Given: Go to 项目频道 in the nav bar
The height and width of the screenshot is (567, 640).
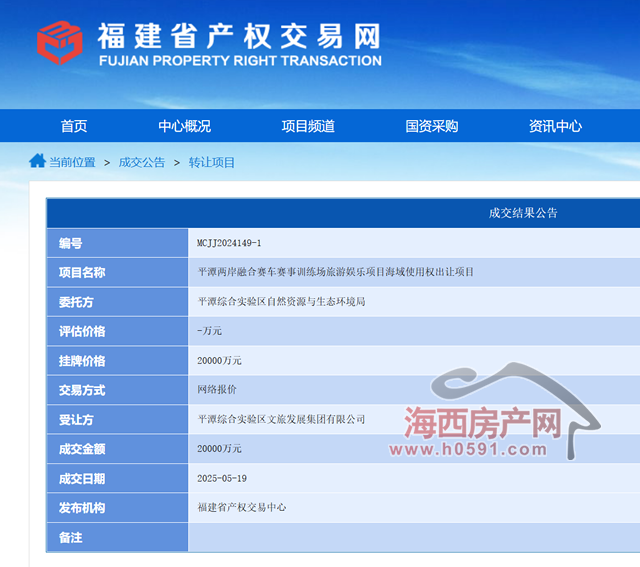Looking at the screenshot, I should coord(308,126).
